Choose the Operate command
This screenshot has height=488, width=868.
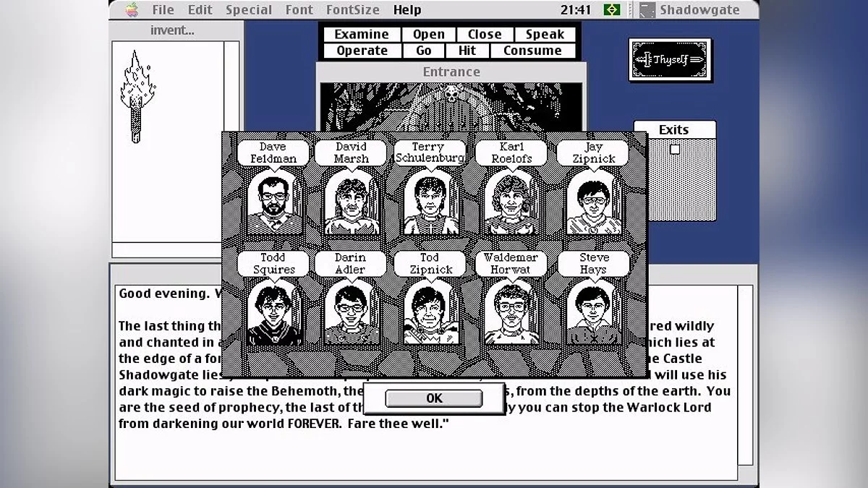(362, 51)
